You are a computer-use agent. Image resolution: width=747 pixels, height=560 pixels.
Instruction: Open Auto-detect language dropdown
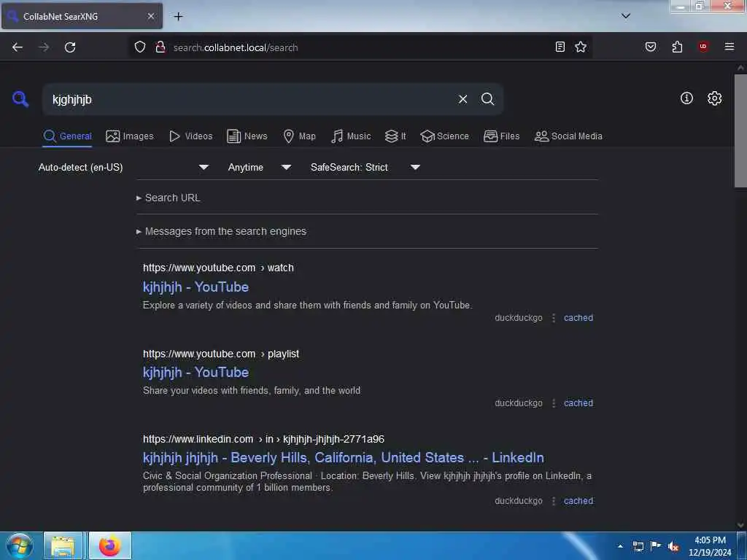click(x=123, y=167)
